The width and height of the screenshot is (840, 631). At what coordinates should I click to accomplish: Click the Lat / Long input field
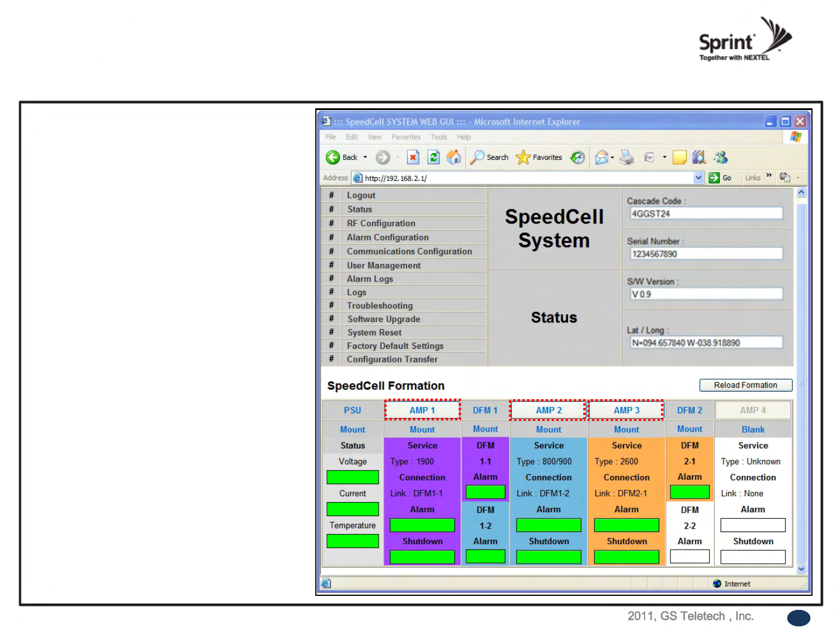pyautogui.click(x=706, y=342)
